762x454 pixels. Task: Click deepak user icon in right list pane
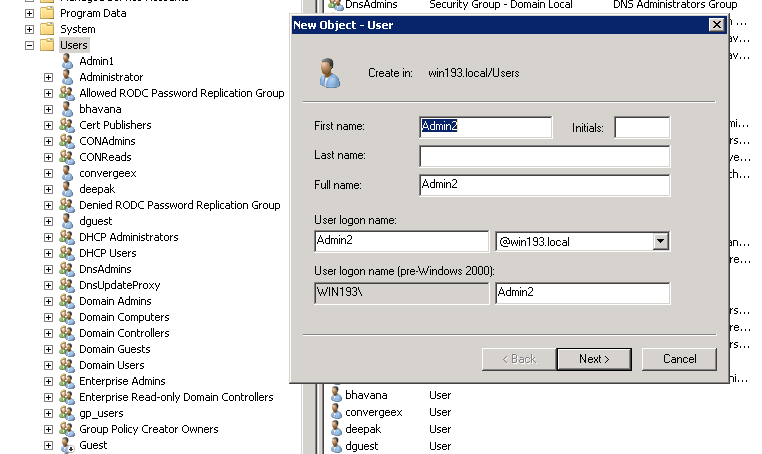(336, 429)
